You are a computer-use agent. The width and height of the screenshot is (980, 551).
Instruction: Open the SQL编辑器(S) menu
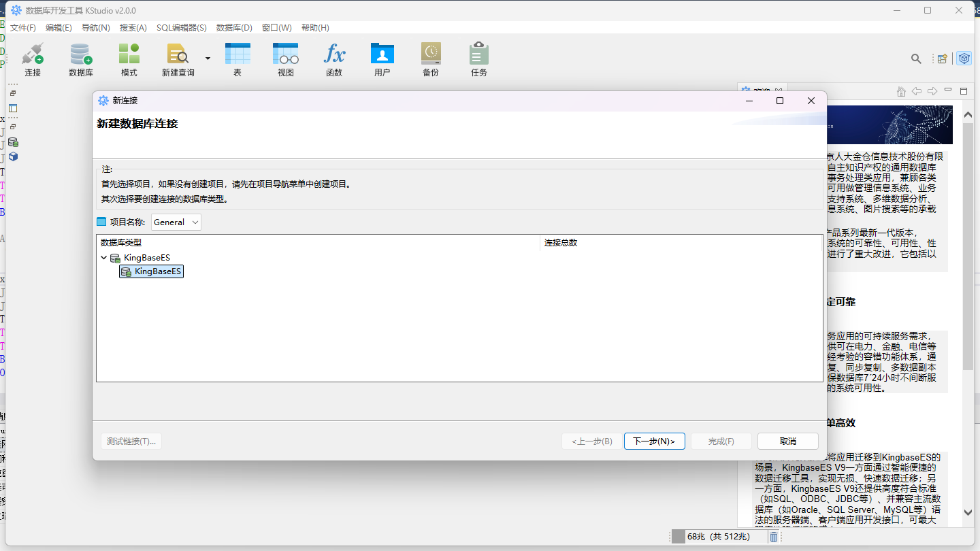(181, 28)
